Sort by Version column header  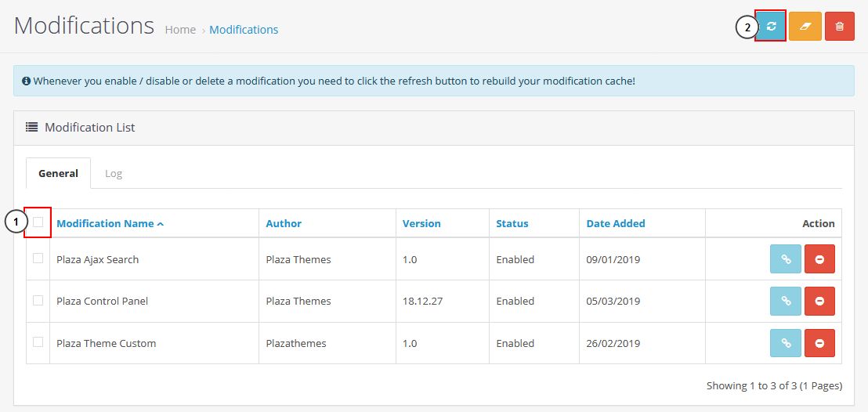coord(421,224)
